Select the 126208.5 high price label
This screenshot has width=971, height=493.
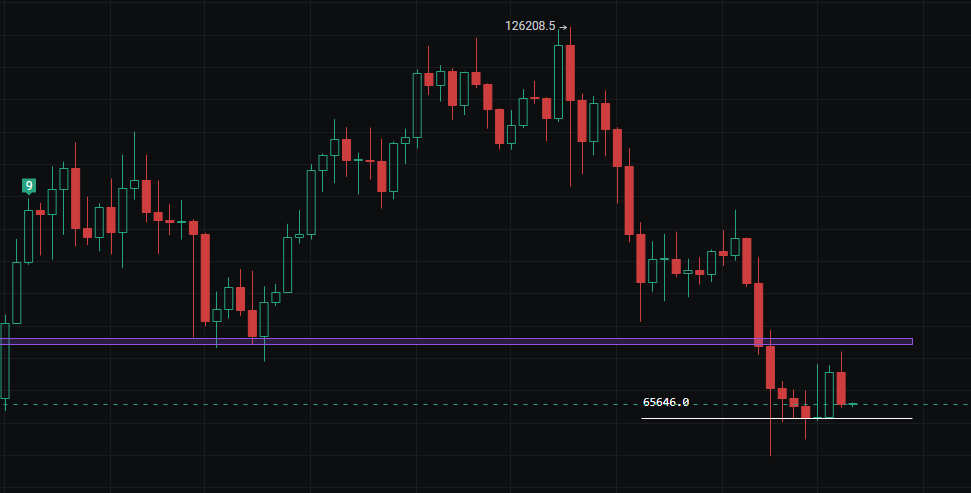pyautogui.click(x=530, y=26)
